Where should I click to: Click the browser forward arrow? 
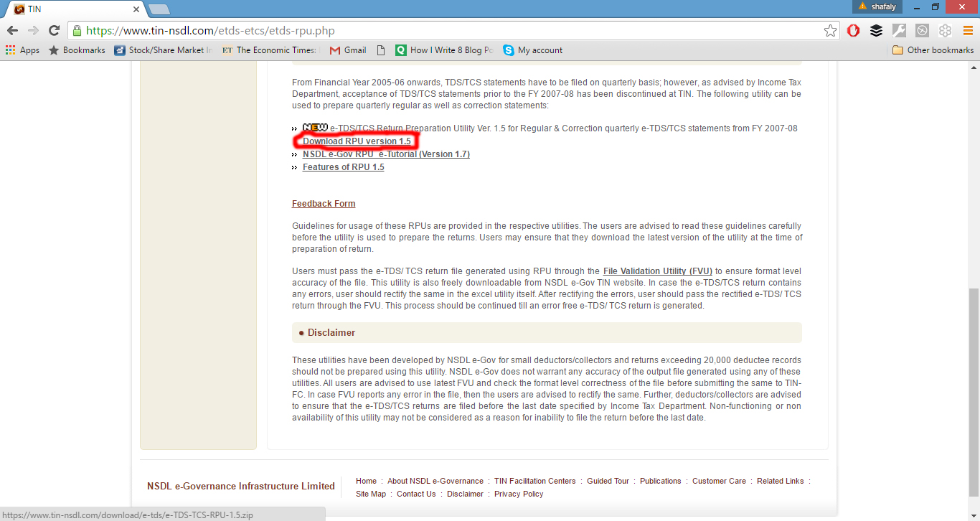[x=33, y=31]
